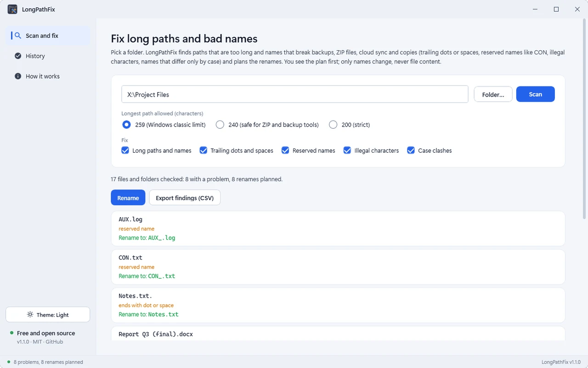This screenshot has height=368, width=588.
Task: Select 259 (Windows classic limit) option
Action: [x=164, y=125]
